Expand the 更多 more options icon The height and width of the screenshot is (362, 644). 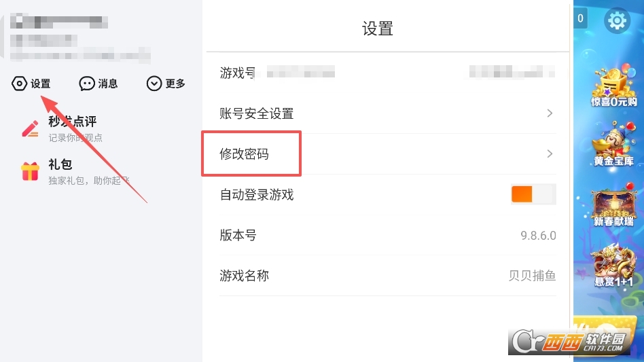154,84
